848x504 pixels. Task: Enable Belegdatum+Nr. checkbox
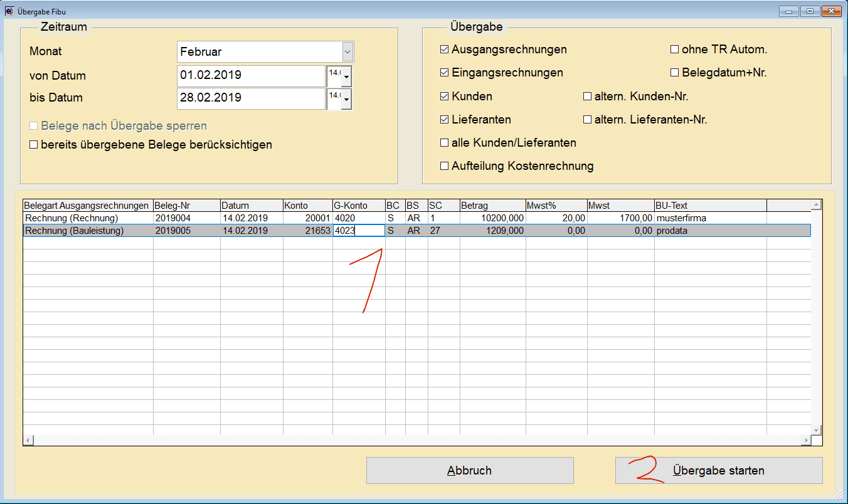tap(675, 73)
